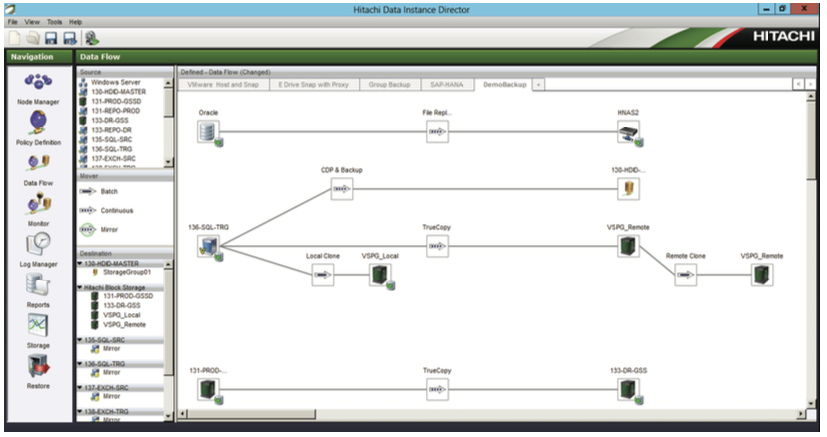Select the 131-PROD node in canvas
The width and height of the screenshot is (827, 437).
coord(209,390)
